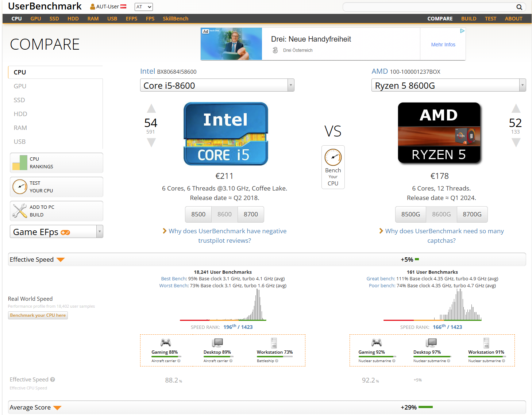
Task: Select the SSD tab in left sidebar
Action: (x=55, y=100)
